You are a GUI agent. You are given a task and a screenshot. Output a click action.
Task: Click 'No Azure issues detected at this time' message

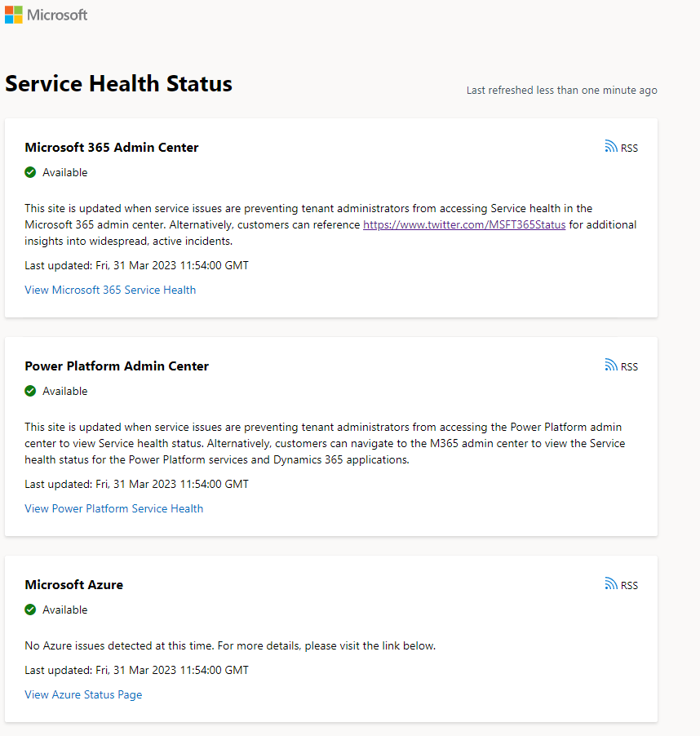pos(230,646)
